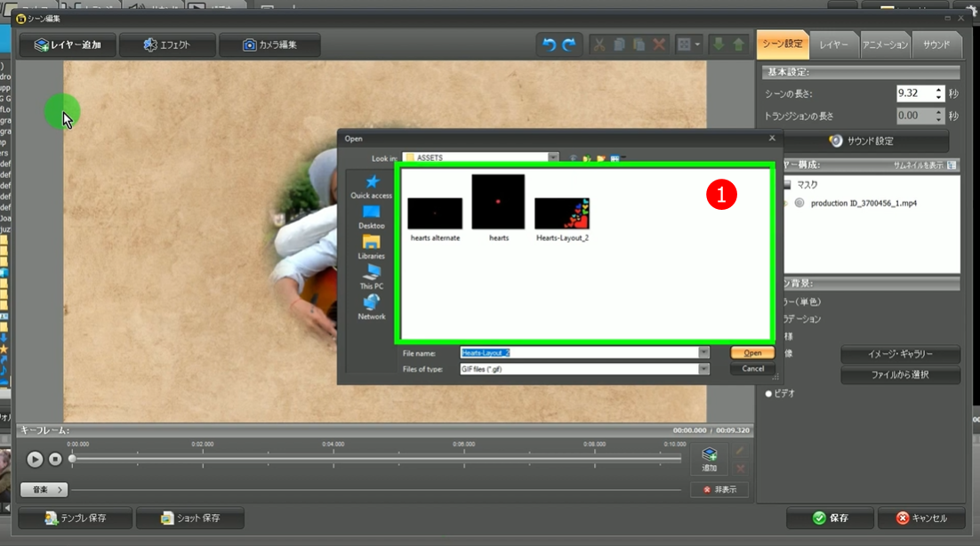Open Quick access in the file dialog

371,188
